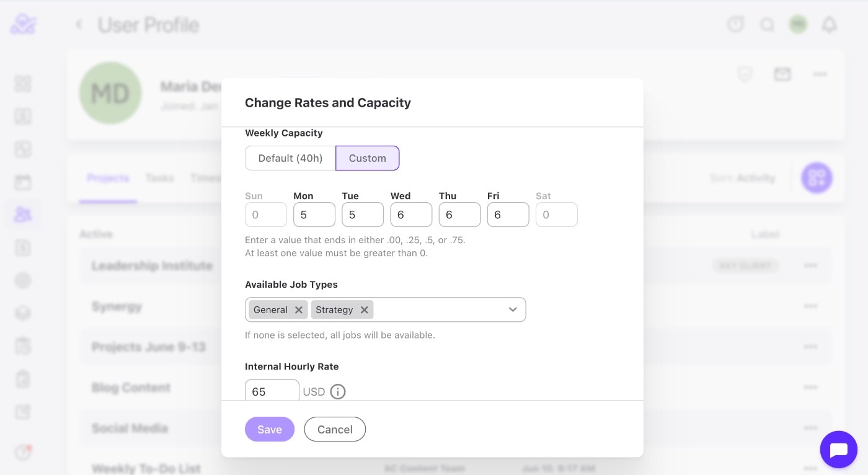This screenshot has width=868, height=475.
Task: Click the envelope message icon
Action: [x=782, y=74]
